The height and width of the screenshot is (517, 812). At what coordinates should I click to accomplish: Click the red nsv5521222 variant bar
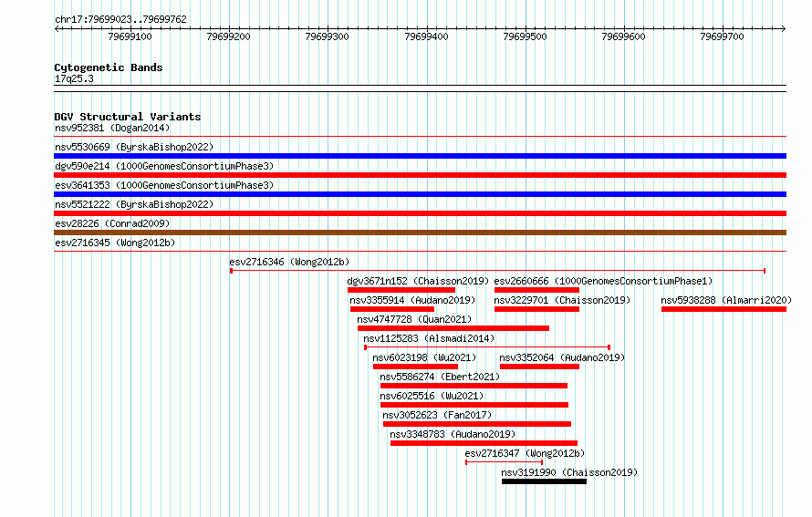coord(420,213)
